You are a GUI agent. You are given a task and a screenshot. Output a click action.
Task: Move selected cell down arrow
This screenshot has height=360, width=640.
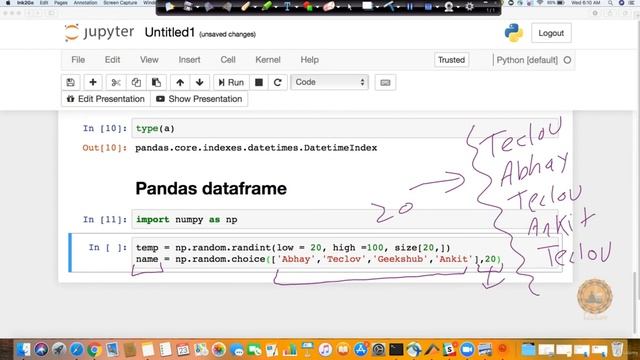coord(200,82)
